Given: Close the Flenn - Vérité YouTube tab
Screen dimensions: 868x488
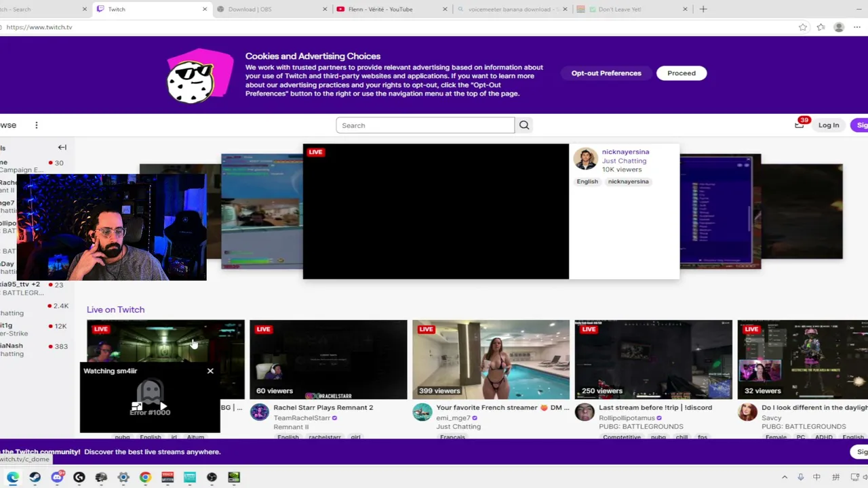Looking at the screenshot, I should tap(446, 9).
